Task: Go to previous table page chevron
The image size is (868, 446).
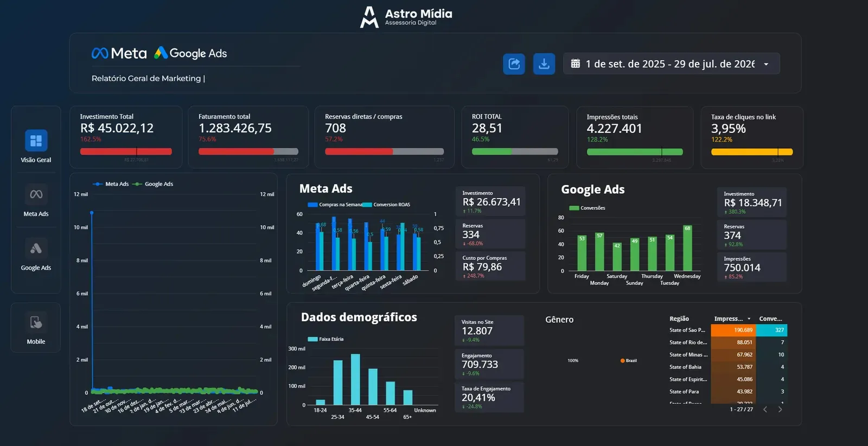Action: click(765, 410)
